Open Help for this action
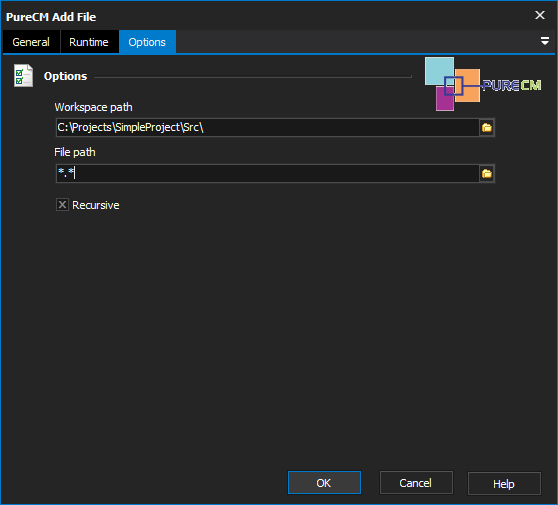Screen dimensions: 558x505 point(504,483)
